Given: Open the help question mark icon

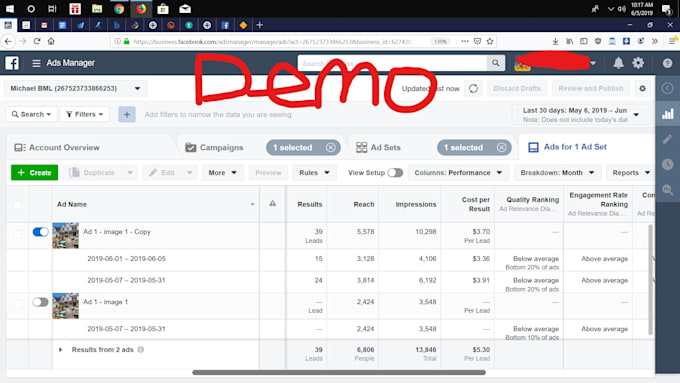Looking at the screenshot, I should pyautogui.click(x=667, y=63).
